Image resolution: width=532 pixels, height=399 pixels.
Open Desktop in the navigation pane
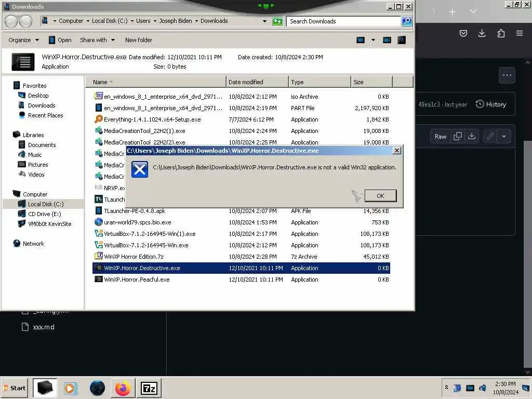(38, 96)
